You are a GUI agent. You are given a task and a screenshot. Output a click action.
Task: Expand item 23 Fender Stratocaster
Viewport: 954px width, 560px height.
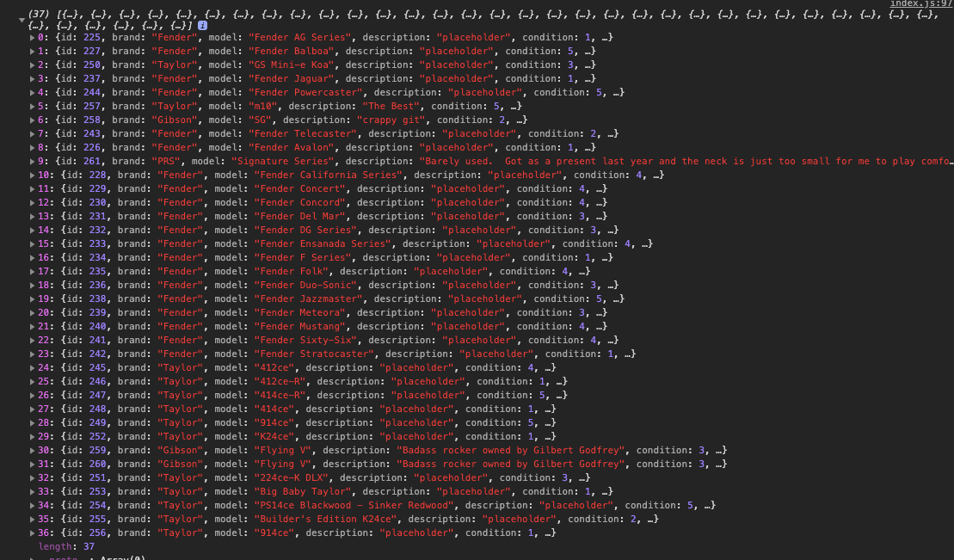[32, 354]
